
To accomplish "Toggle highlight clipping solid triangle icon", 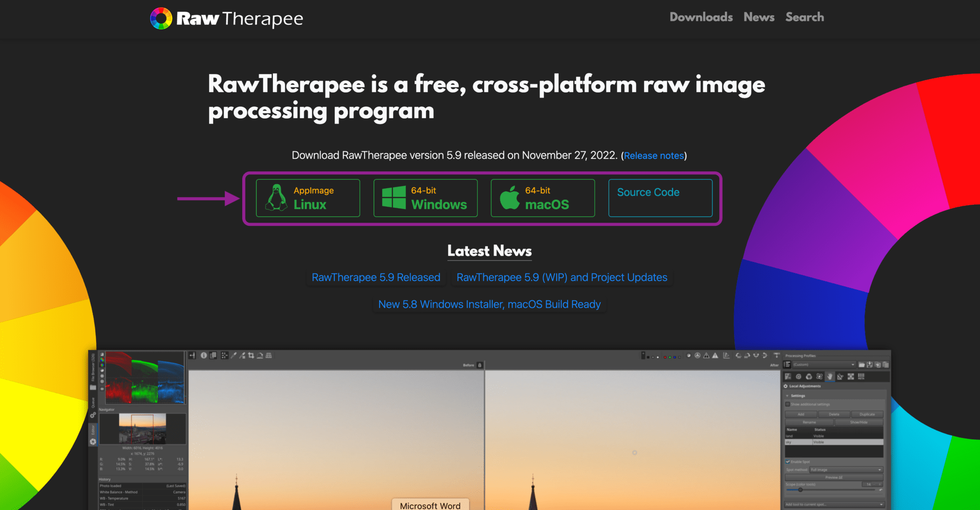I will click(715, 356).
